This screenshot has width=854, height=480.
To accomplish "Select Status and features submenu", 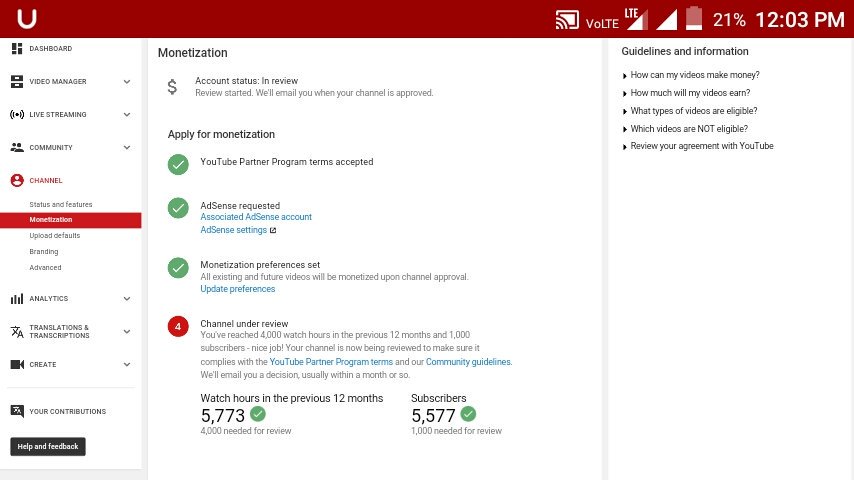I will pos(61,204).
